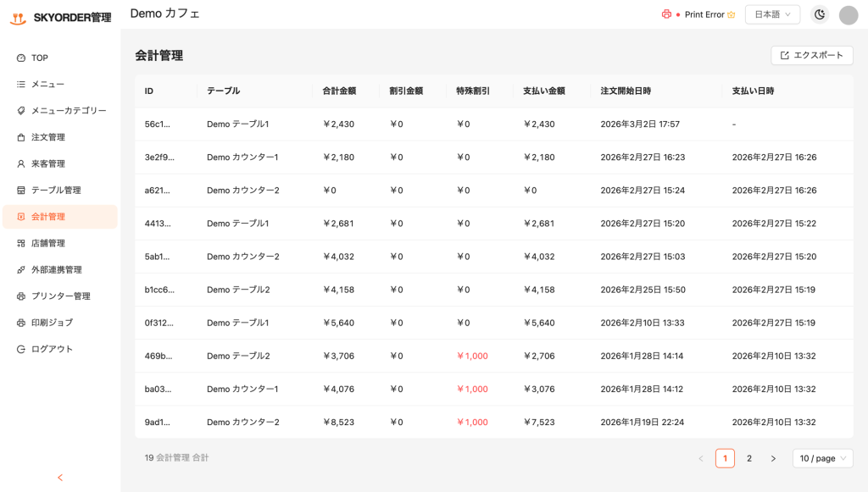Click row ID 469b...
The image size is (868, 492).
coord(159,357)
